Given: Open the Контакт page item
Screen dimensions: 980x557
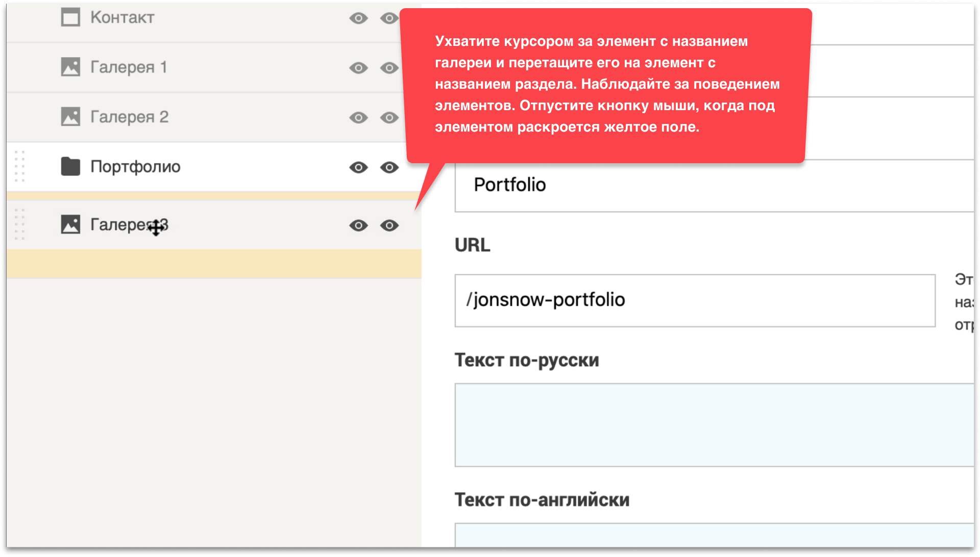Looking at the screenshot, I should 122,18.
